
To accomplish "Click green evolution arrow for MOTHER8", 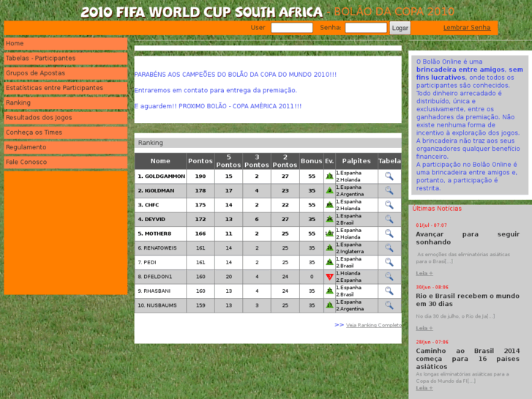I will pos(329,234).
